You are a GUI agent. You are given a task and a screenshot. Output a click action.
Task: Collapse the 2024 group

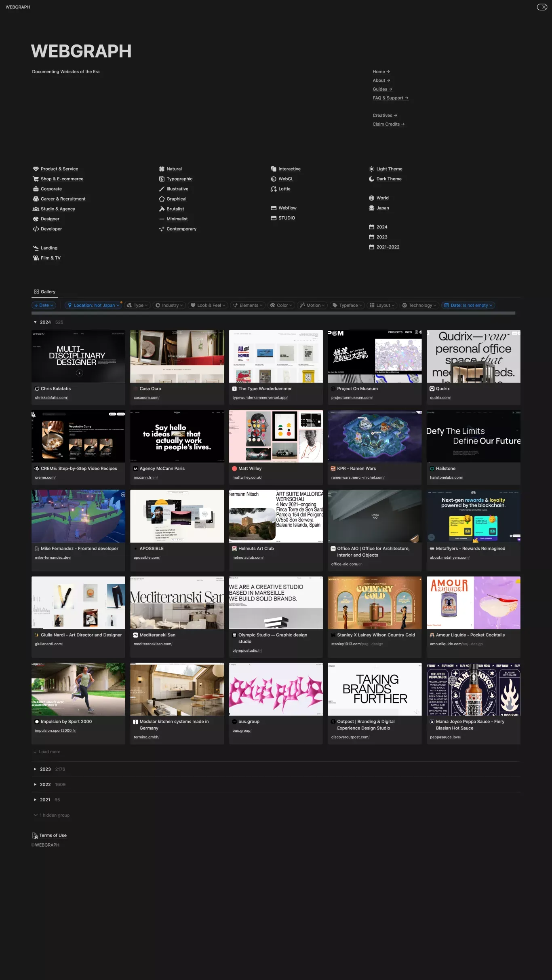35,322
